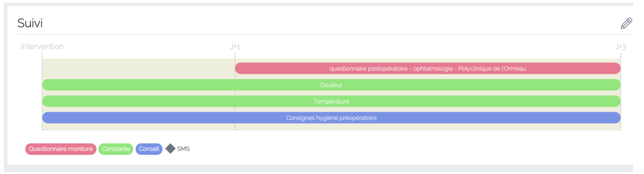Toggle the Questionnaire monitoré legend badge
The width and height of the screenshot is (644, 174).
(x=60, y=149)
